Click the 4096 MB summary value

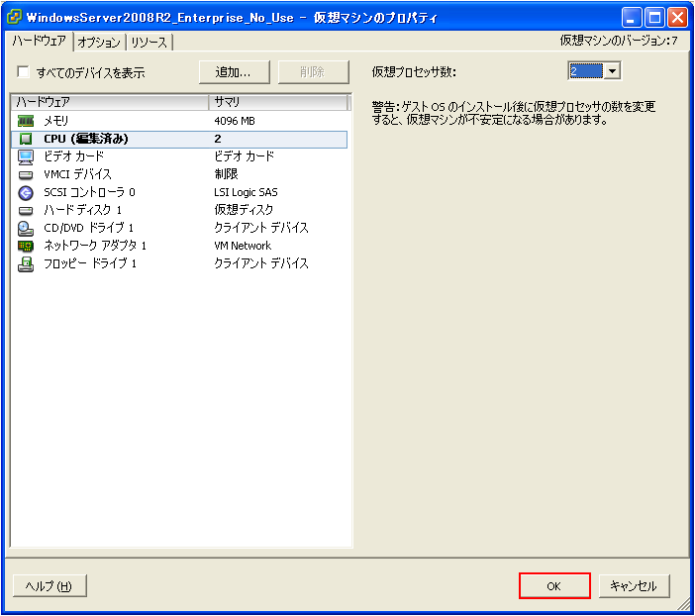pos(235,121)
